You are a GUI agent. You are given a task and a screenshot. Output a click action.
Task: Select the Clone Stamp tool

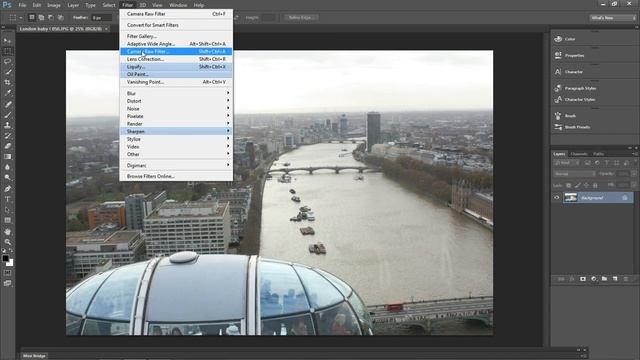[7, 125]
